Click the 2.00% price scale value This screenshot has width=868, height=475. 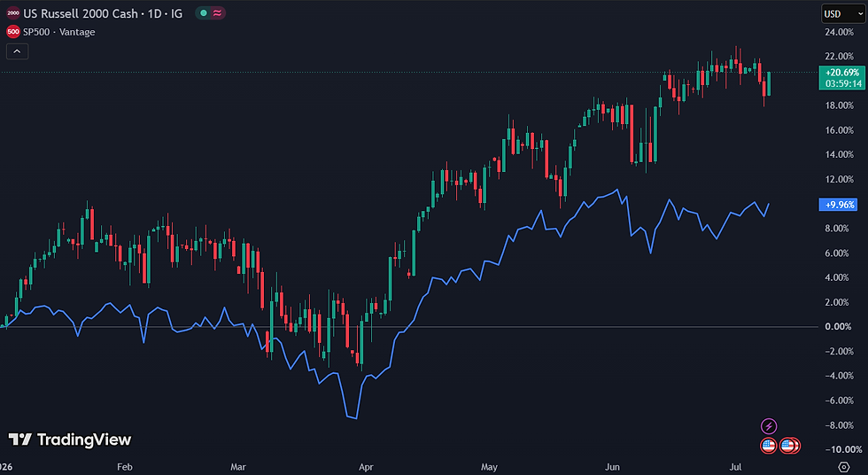(x=837, y=302)
